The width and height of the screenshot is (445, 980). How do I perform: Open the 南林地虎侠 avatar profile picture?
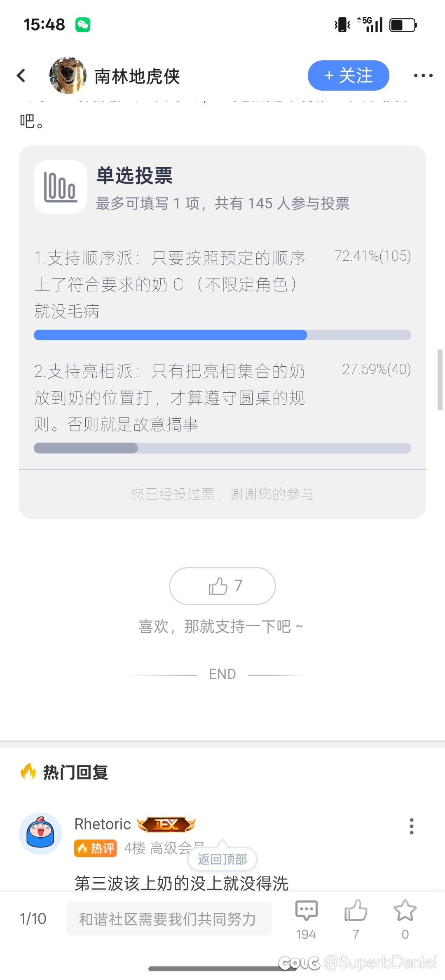(x=68, y=75)
